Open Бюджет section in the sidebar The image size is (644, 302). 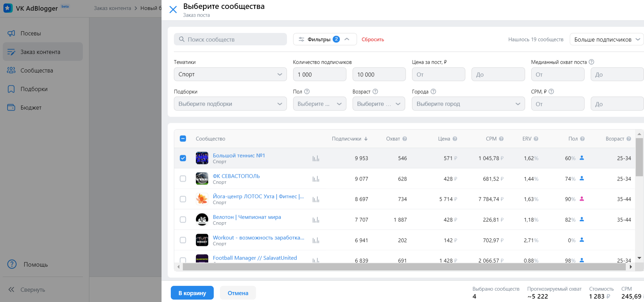[31, 108]
